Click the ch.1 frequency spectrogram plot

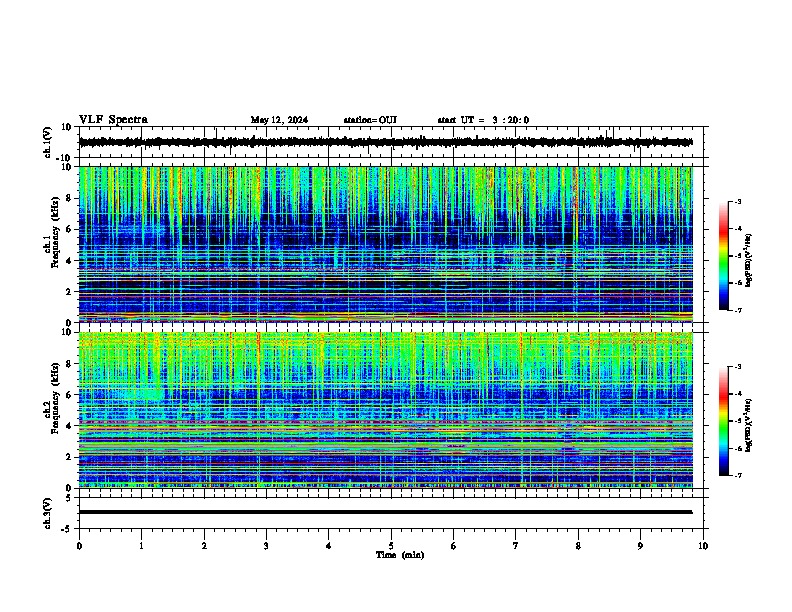point(386,244)
